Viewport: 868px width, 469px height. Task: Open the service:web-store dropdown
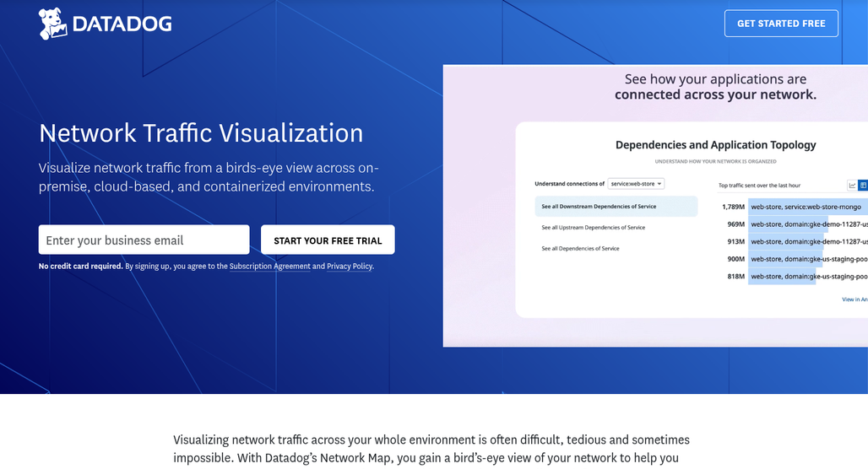tap(636, 184)
